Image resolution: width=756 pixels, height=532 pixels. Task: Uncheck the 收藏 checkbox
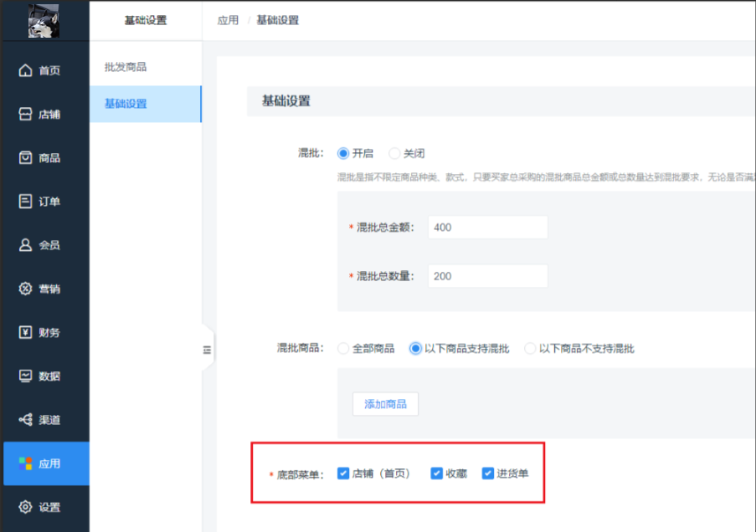click(436, 473)
